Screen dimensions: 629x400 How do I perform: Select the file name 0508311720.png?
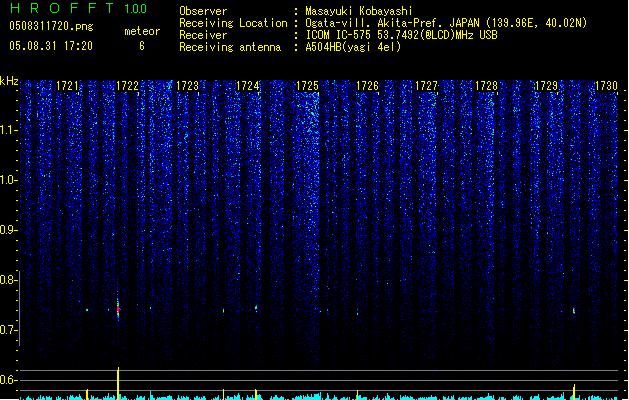tap(51, 26)
